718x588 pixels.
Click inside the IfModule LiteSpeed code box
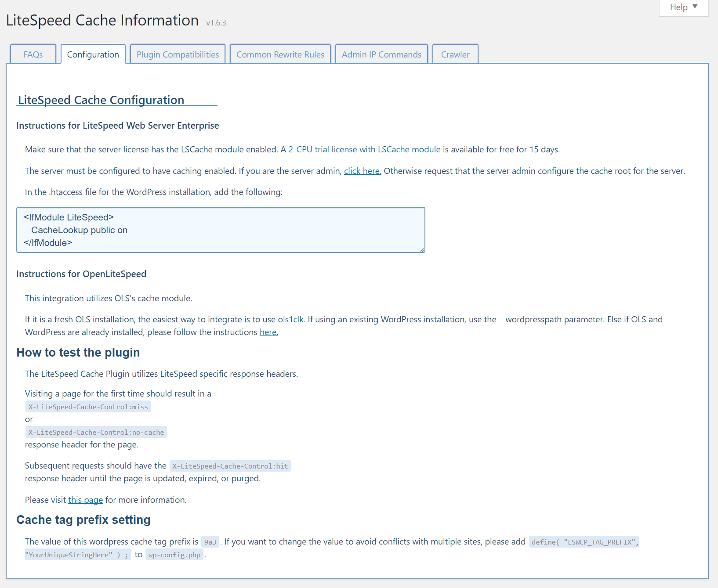[221, 230]
